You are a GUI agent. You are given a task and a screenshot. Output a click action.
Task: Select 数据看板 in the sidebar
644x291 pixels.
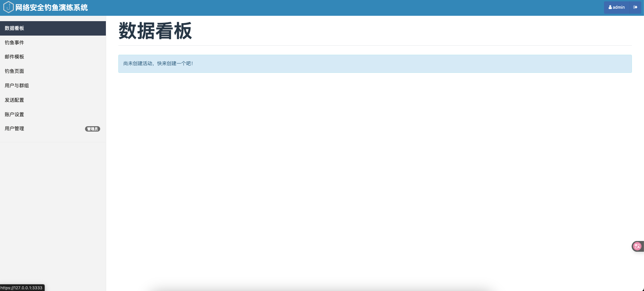click(x=53, y=28)
